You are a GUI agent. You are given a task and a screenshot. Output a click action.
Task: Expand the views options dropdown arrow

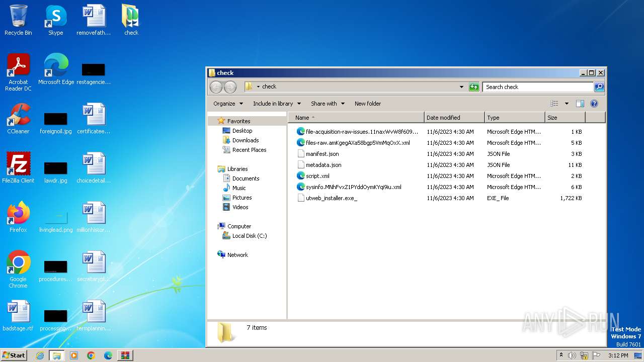point(567,104)
